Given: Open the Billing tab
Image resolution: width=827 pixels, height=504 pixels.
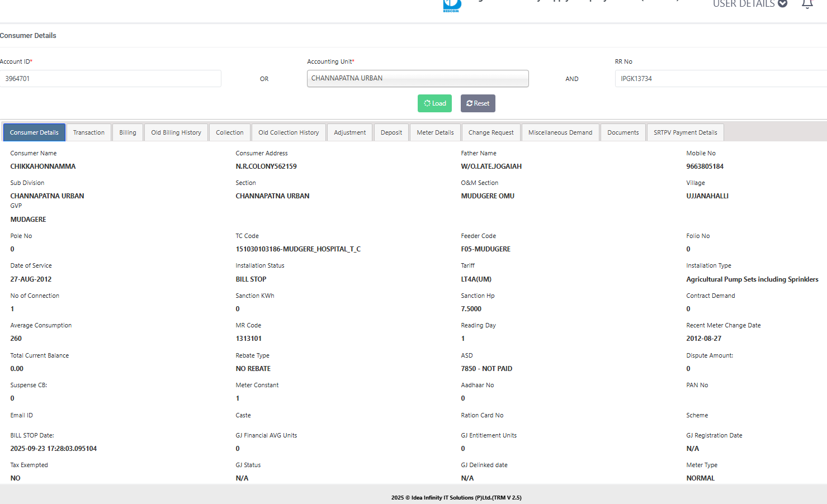Looking at the screenshot, I should 127,132.
